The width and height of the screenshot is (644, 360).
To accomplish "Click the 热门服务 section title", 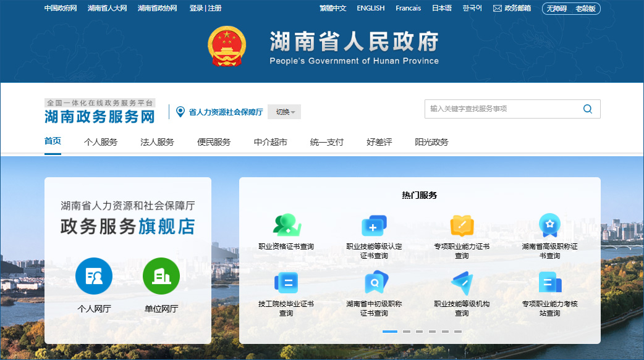I will 419,195.
